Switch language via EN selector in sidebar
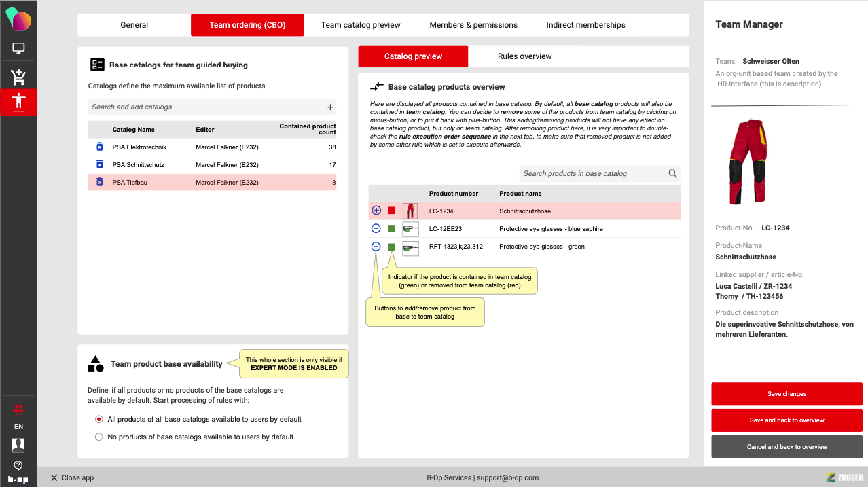The width and height of the screenshot is (868, 487). click(18, 427)
